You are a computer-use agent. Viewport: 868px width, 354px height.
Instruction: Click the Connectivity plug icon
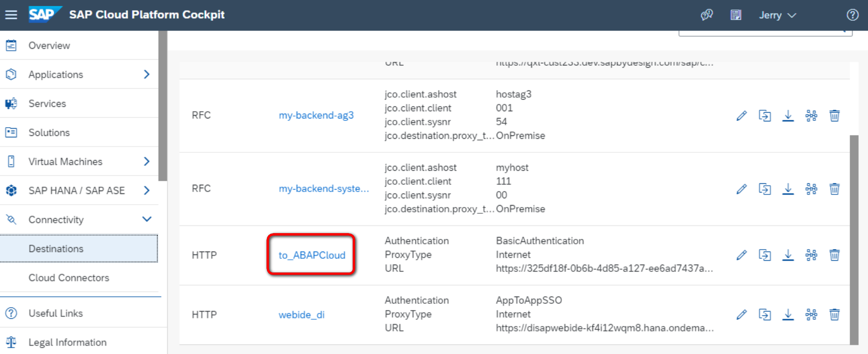(11, 220)
